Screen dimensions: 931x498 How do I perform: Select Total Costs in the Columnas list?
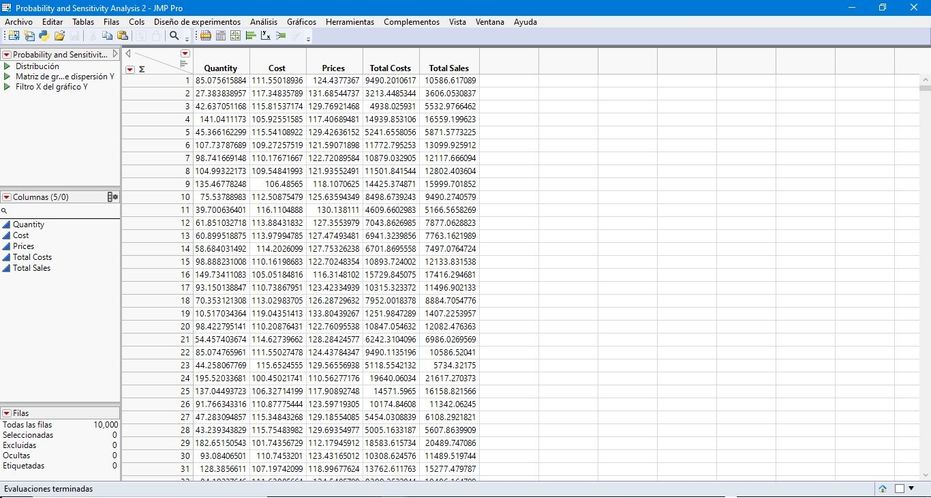pos(33,257)
